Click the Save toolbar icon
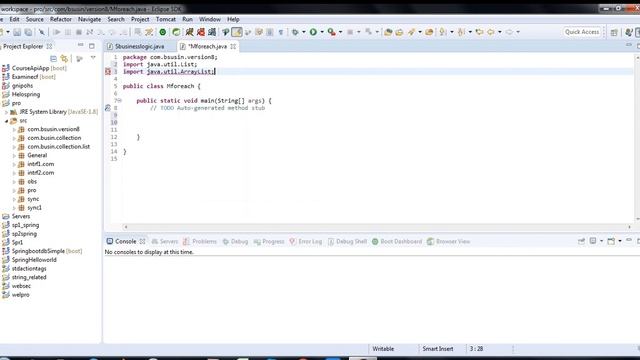The width and height of the screenshot is (640, 360). (17, 32)
